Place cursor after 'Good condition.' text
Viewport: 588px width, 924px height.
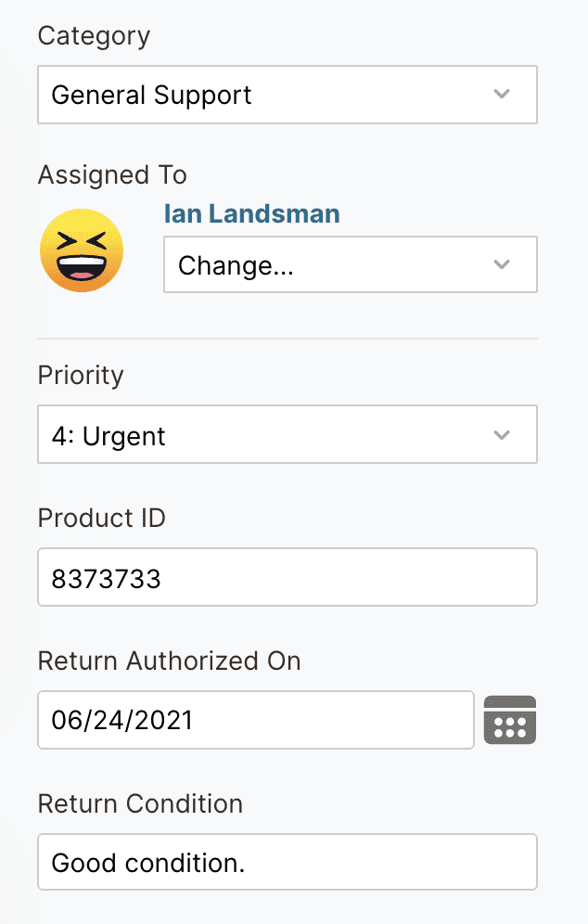[247, 863]
